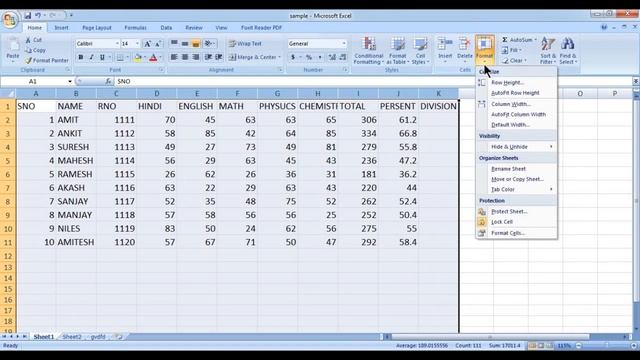Open the Clear dropdown
640x360 pixels.
pyautogui.click(x=515, y=60)
